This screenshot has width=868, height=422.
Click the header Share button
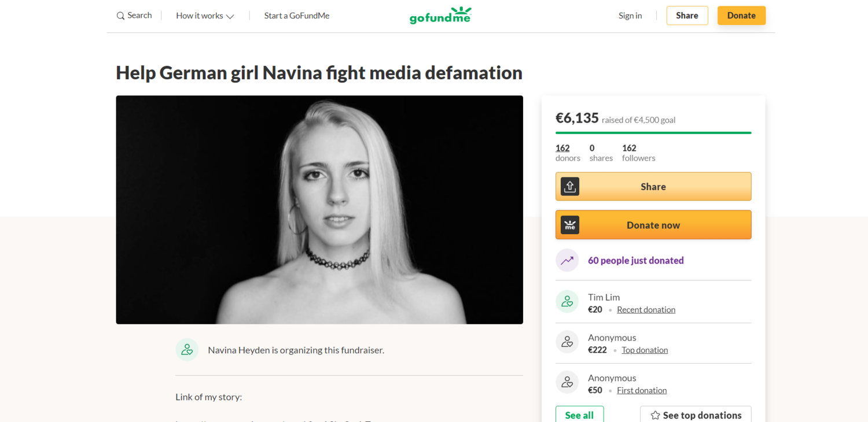[687, 16]
